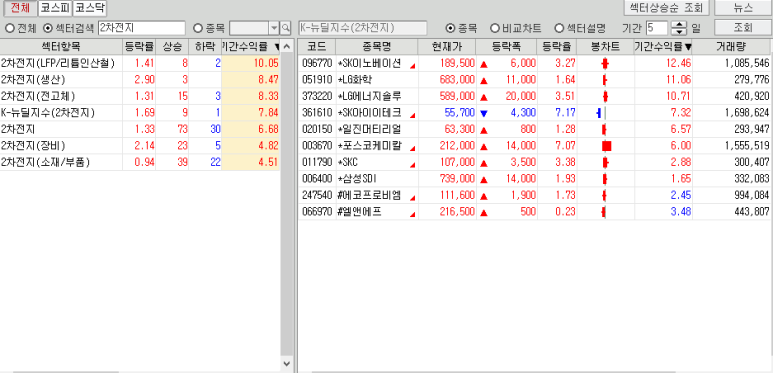The width and height of the screenshot is (773, 373).
Task: Click the red corner marker on 에코프로비엠
Action: click(413, 198)
